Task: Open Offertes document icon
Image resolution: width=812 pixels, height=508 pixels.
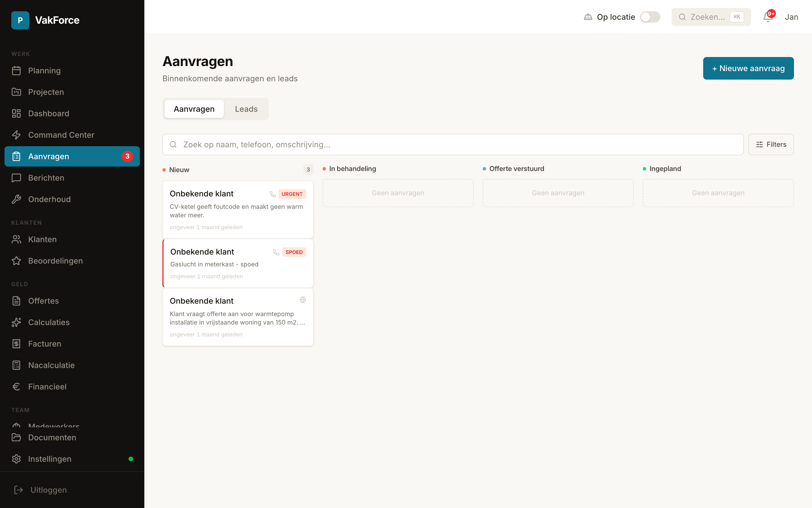Action: point(16,301)
